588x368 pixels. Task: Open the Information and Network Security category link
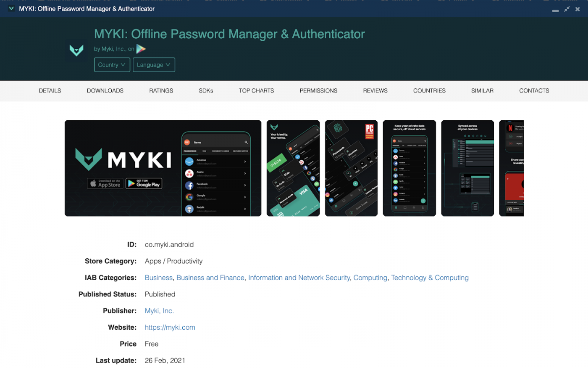[299, 278]
